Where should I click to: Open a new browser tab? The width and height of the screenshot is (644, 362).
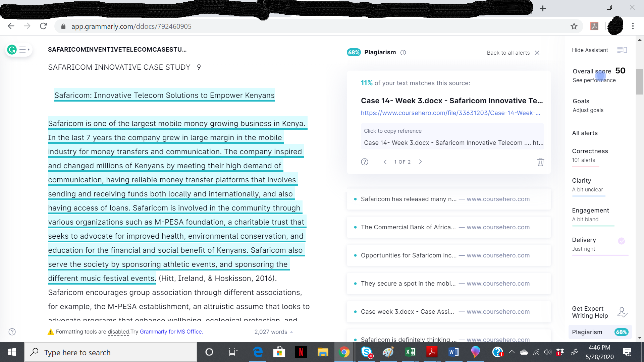tap(543, 8)
